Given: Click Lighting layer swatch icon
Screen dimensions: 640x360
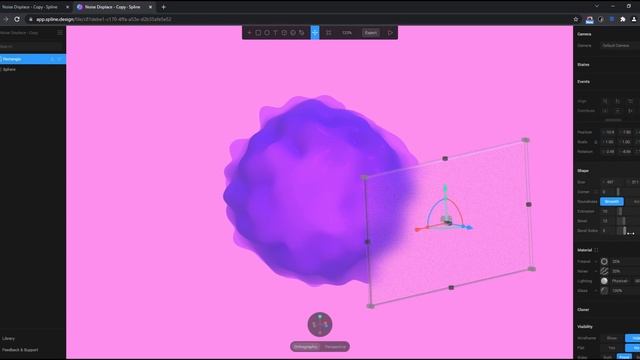Looking at the screenshot, I should pyautogui.click(x=604, y=281).
